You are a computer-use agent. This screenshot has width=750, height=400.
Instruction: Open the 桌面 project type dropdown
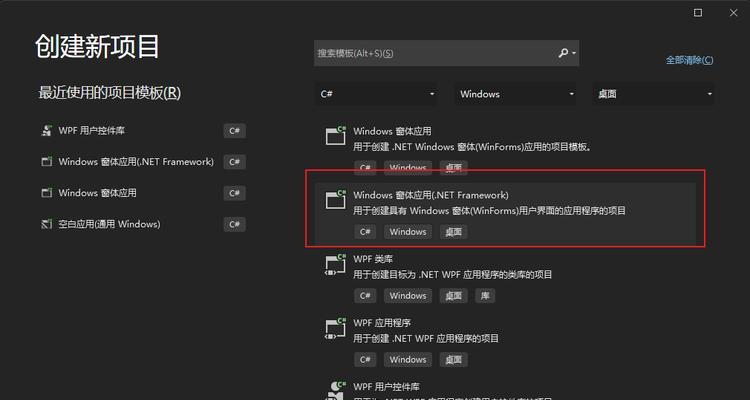[653, 94]
